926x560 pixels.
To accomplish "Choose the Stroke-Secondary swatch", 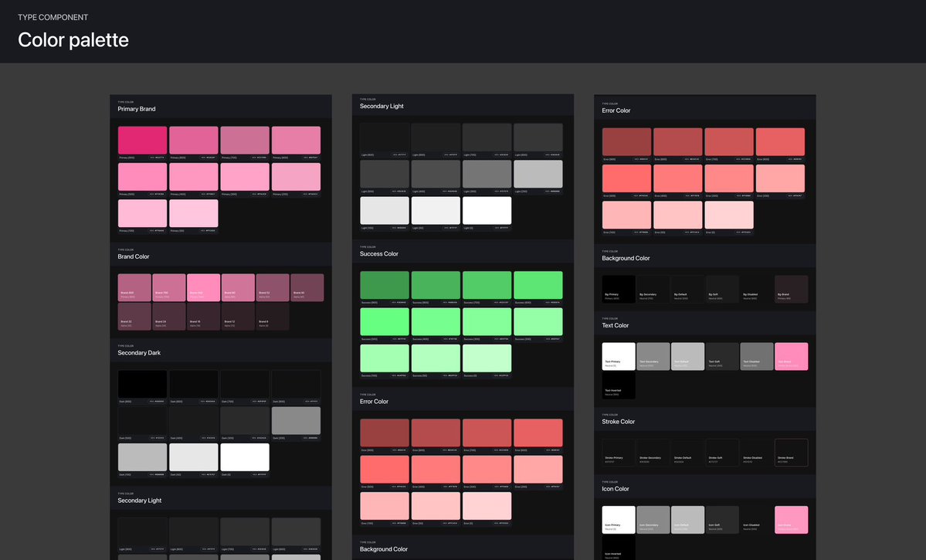I will point(653,453).
